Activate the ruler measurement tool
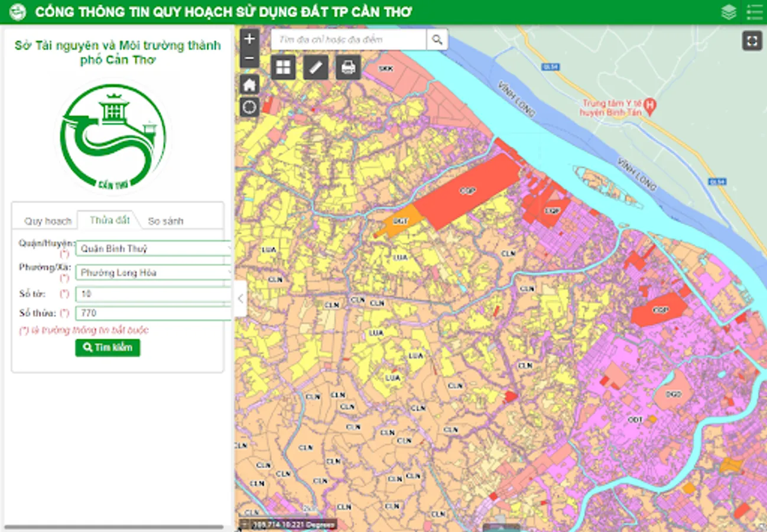767x532 pixels. (x=316, y=67)
